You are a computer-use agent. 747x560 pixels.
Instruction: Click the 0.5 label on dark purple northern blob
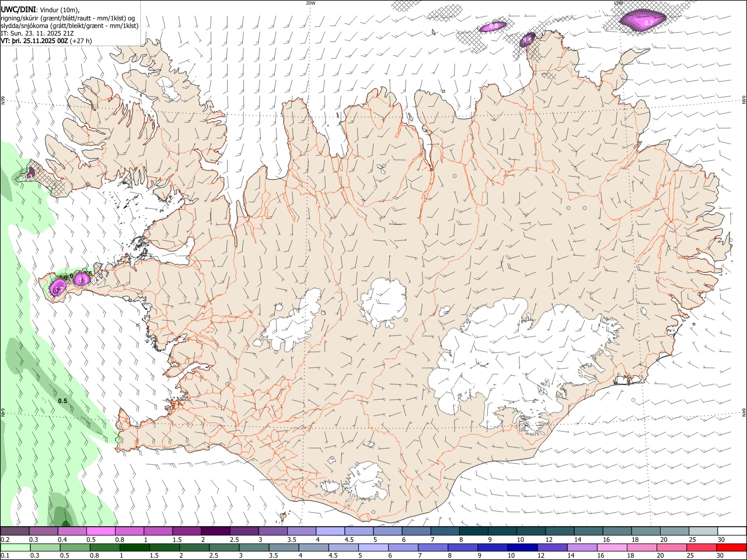528,40
